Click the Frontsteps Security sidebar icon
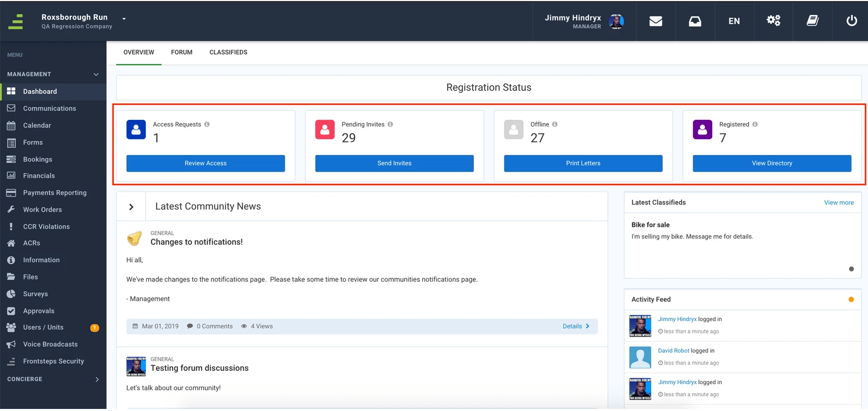This screenshot has height=411, width=868. click(11, 361)
